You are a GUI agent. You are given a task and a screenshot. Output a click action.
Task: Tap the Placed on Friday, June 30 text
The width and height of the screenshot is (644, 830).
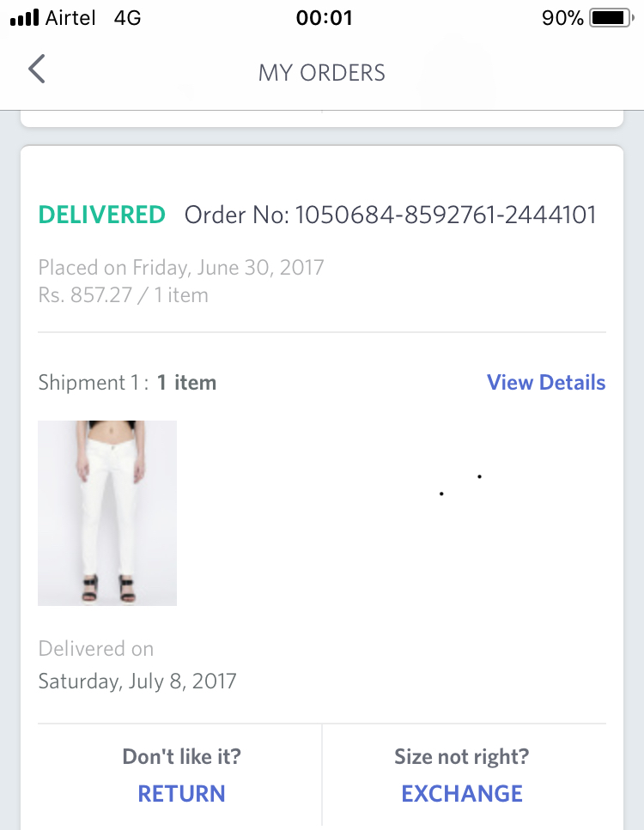180,267
